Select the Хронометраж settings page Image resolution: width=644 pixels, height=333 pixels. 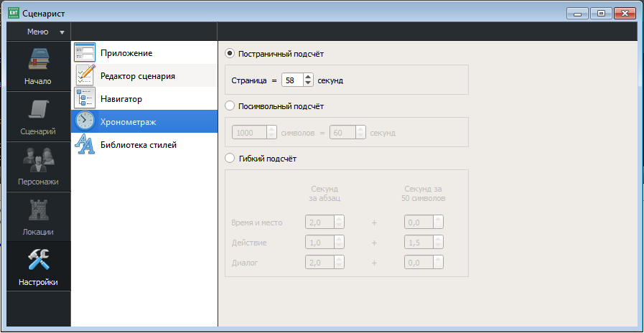(x=144, y=121)
